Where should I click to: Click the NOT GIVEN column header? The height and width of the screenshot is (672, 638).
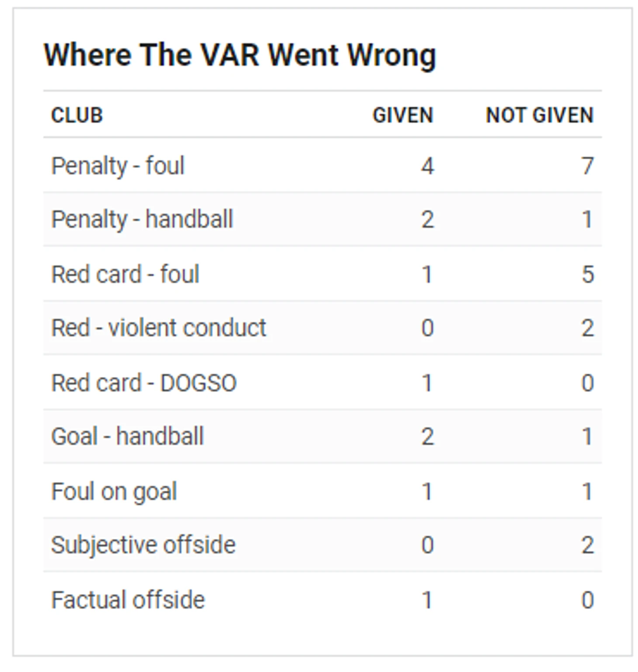[x=540, y=115]
